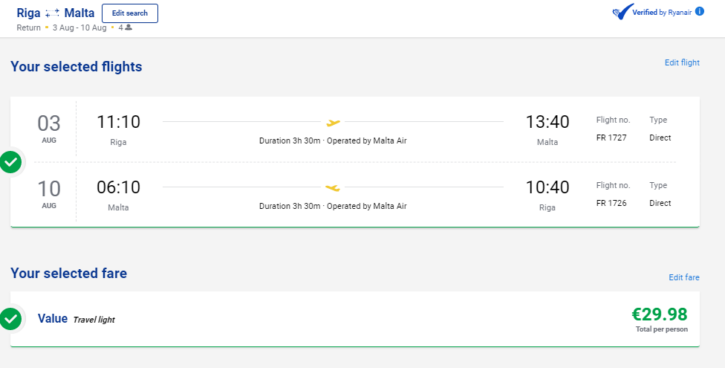Click the €29.98 total per person price
The height and width of the screenshot is (368, 725).
tap(660, 314)
